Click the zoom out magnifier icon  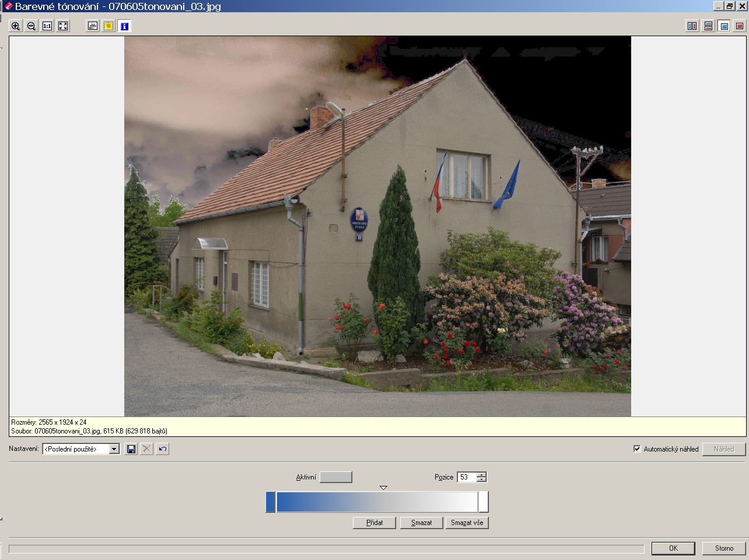[x=32, y=26]
